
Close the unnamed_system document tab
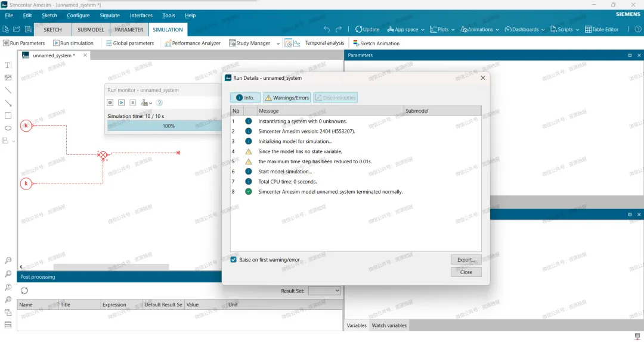click(x=85, y=55)
